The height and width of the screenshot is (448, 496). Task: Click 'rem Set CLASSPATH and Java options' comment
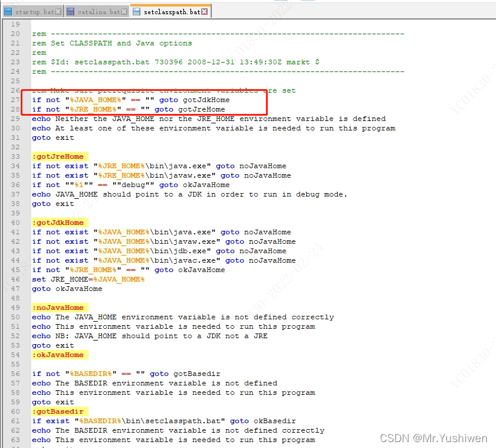point(112,43)
